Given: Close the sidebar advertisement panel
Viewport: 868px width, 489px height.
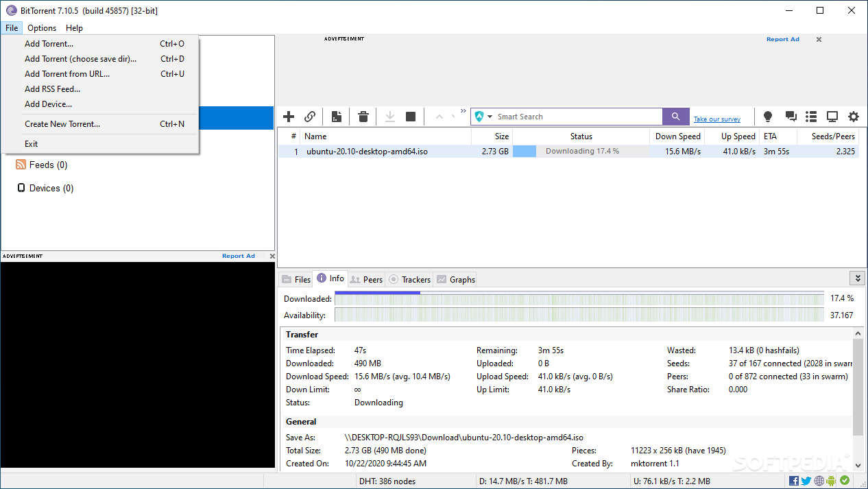Looking at the screenshot, I should [x=272, y=256].
